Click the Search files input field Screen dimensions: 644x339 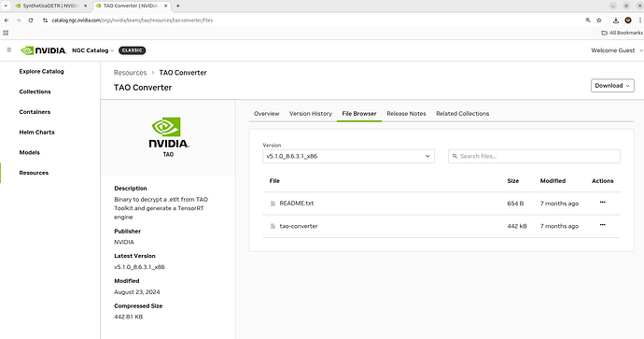[534, 156]
